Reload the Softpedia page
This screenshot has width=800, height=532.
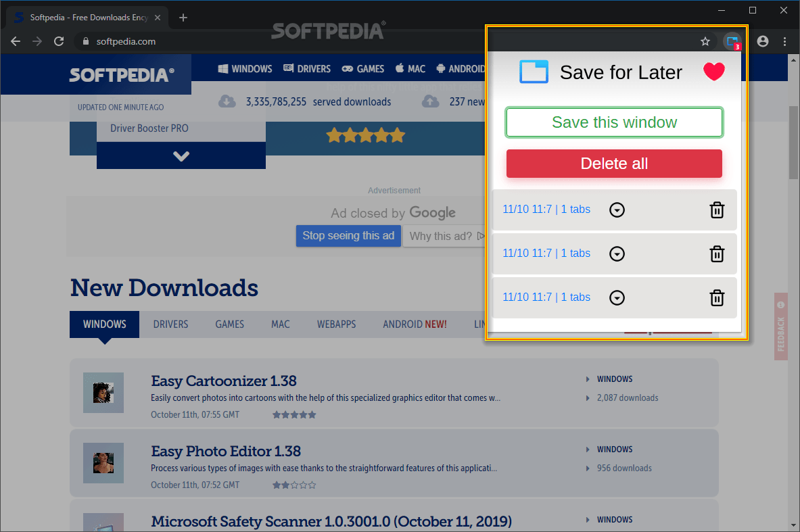point(60,41)
